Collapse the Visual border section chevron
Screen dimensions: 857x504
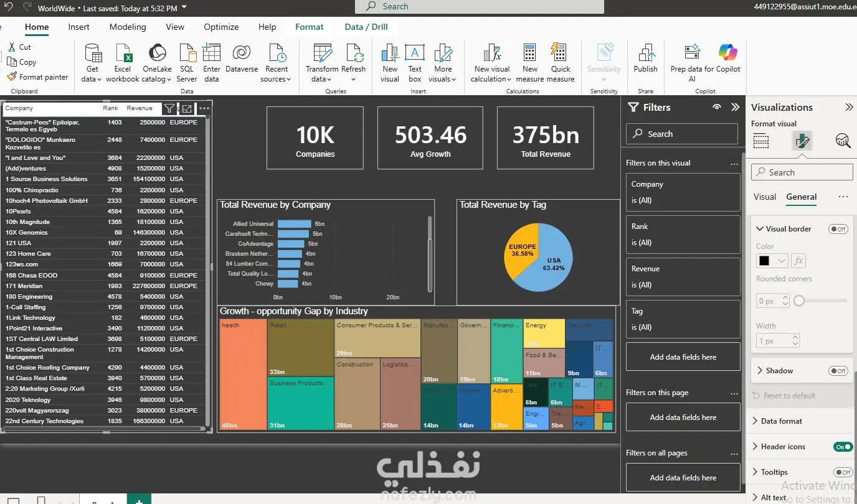[x=760, y=229]
